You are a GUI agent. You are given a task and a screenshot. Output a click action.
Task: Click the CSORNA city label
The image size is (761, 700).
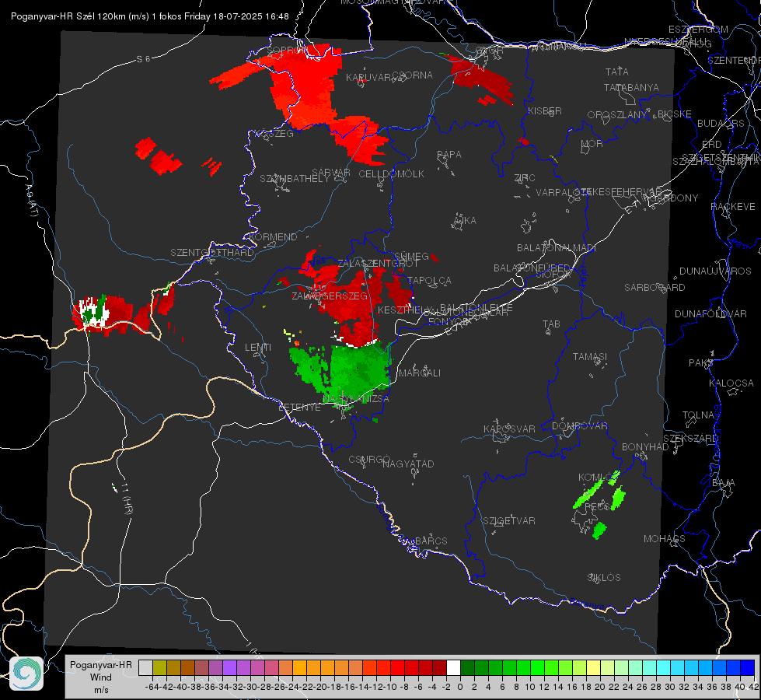click(413, 75)
